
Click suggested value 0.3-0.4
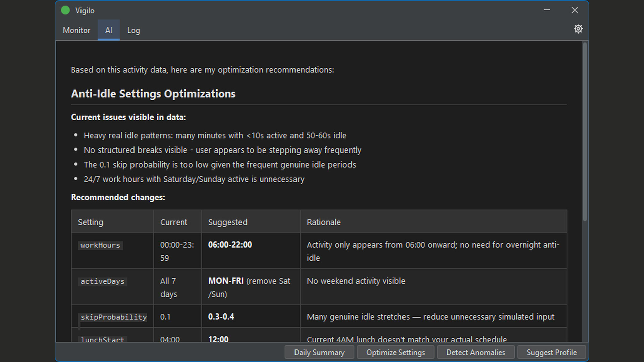pos(221,317)
